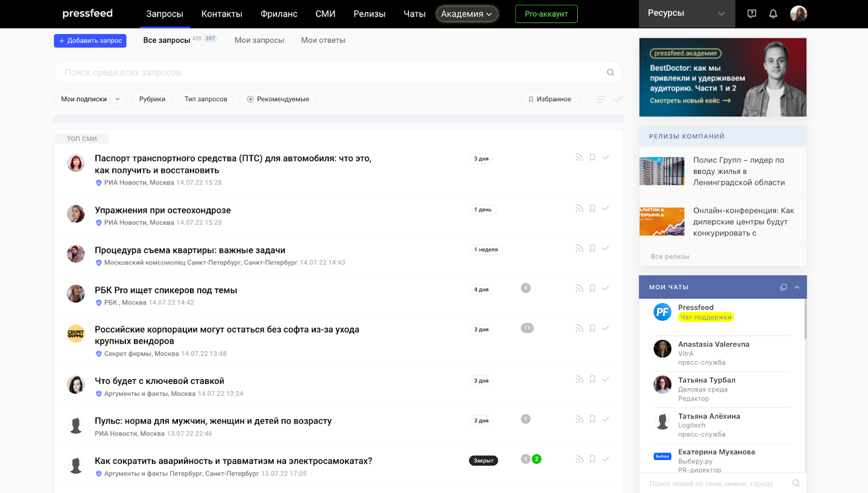Toggle the Избранное filter

click(x=550, y=99)
